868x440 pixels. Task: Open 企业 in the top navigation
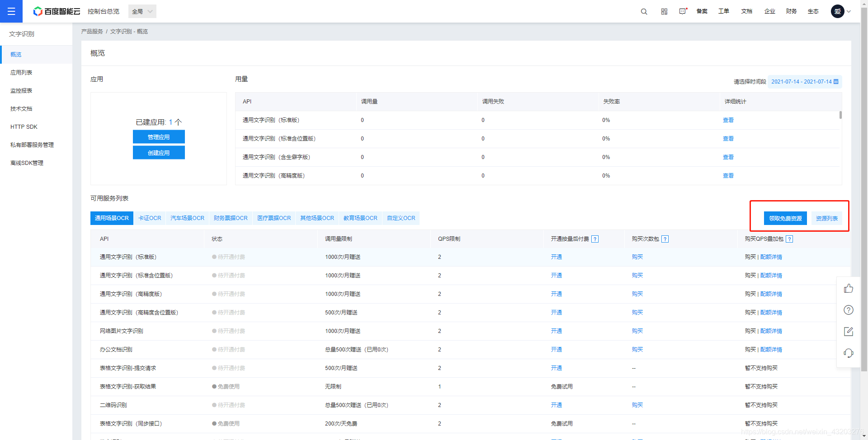coord(770,11)
